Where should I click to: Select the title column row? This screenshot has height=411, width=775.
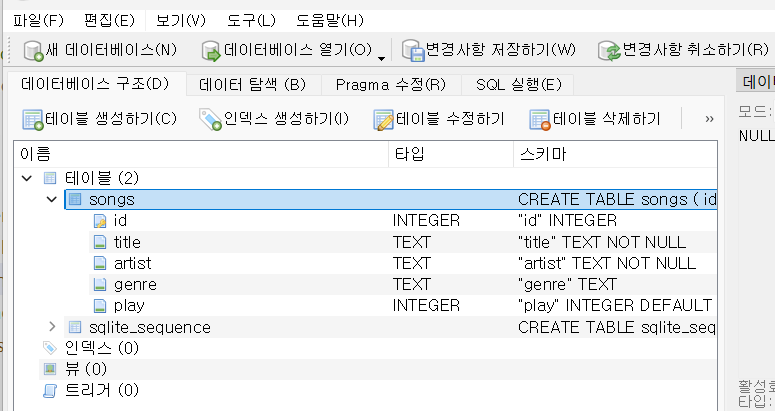click(127, 242)
